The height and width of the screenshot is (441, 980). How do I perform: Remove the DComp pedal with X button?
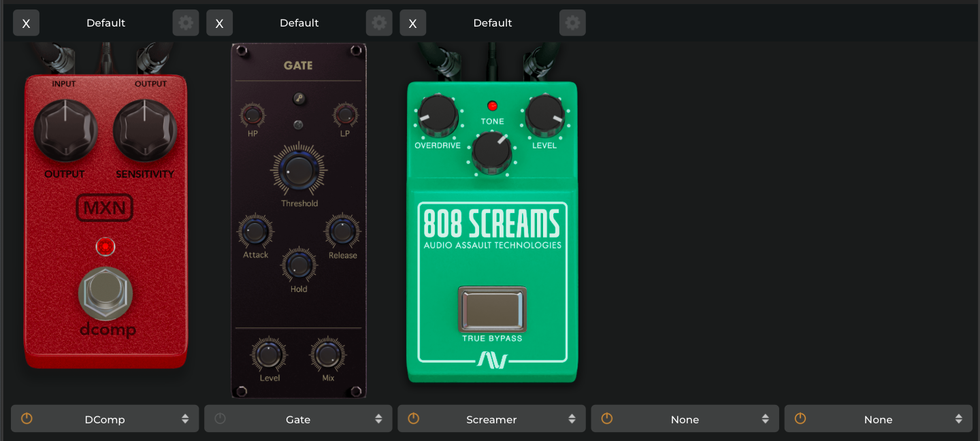[26, 23]
